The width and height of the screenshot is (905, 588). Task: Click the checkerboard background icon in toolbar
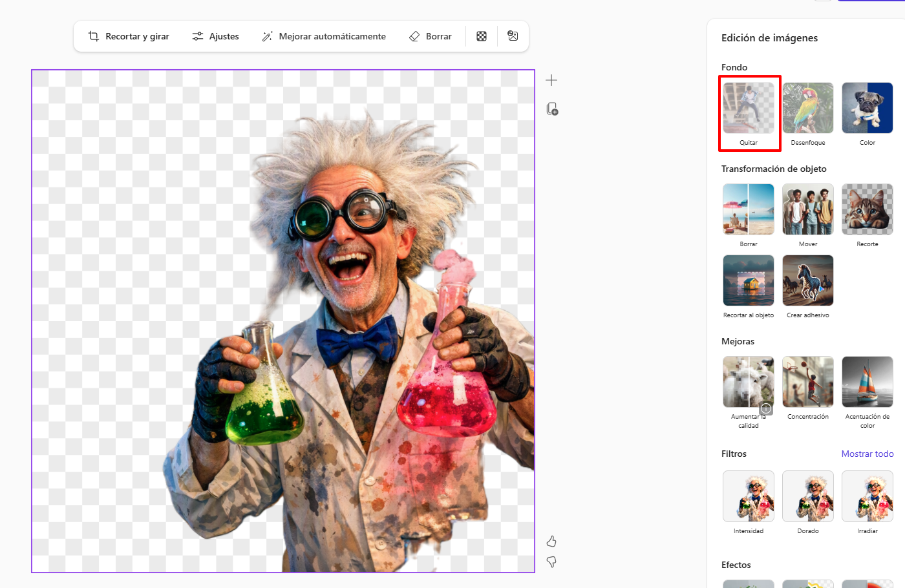coord(482,36)
